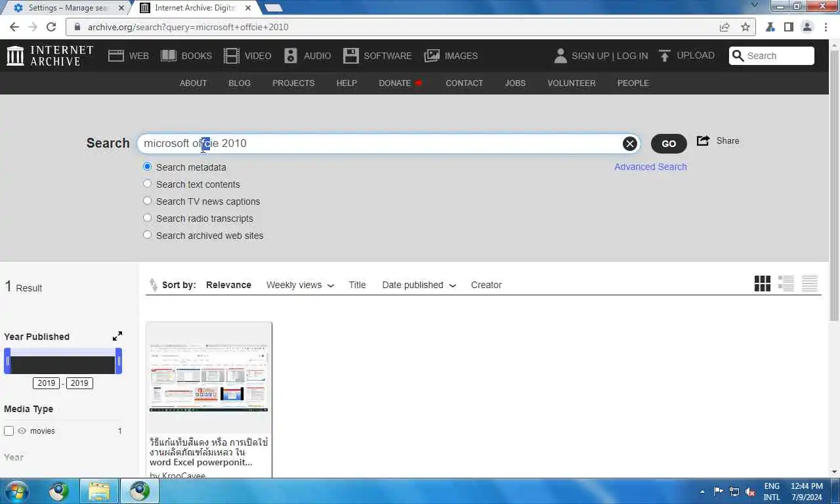Screen dimensions: 840x504
Task: Open the Audio section speaker icon
Action: 291,56
